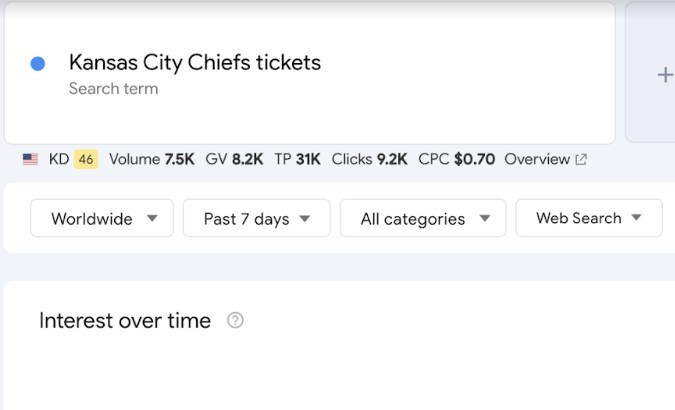675x410 pixels.
Task: Open the Overview link
Action: (x=537, y=159)
